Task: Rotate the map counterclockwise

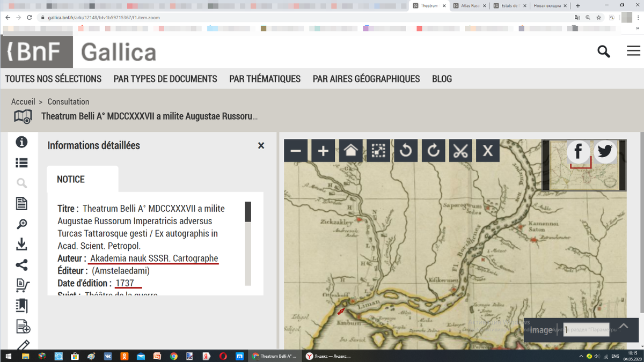Action: tap(406, 151)
